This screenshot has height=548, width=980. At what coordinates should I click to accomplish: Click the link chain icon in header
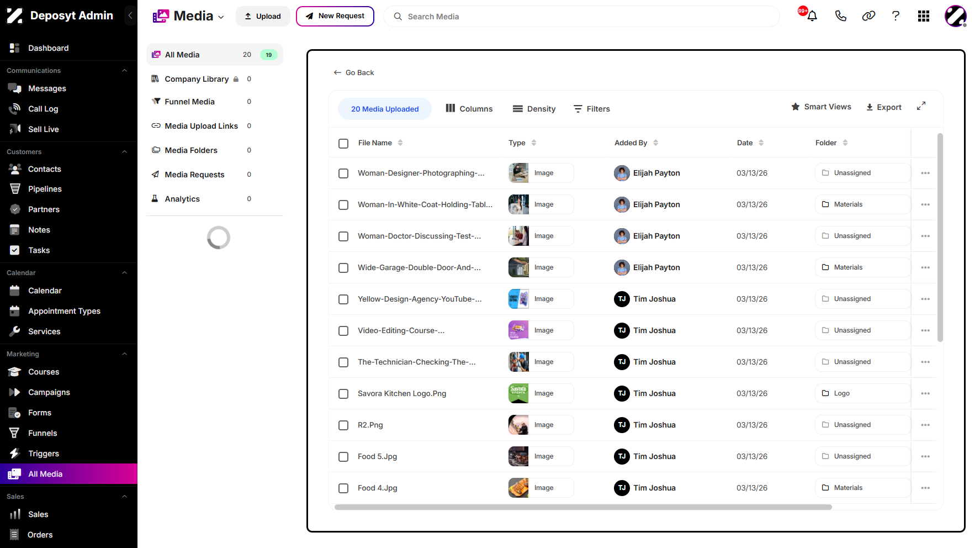868,16
